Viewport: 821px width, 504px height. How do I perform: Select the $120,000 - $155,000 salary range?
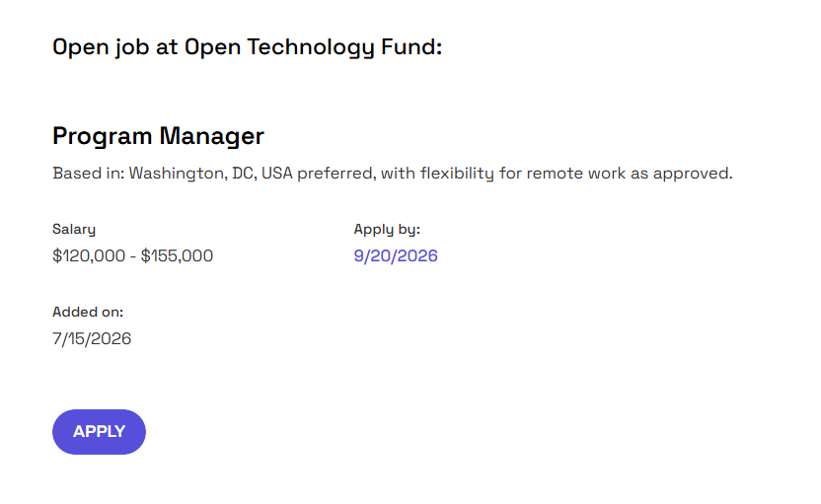tap(132, 255)
